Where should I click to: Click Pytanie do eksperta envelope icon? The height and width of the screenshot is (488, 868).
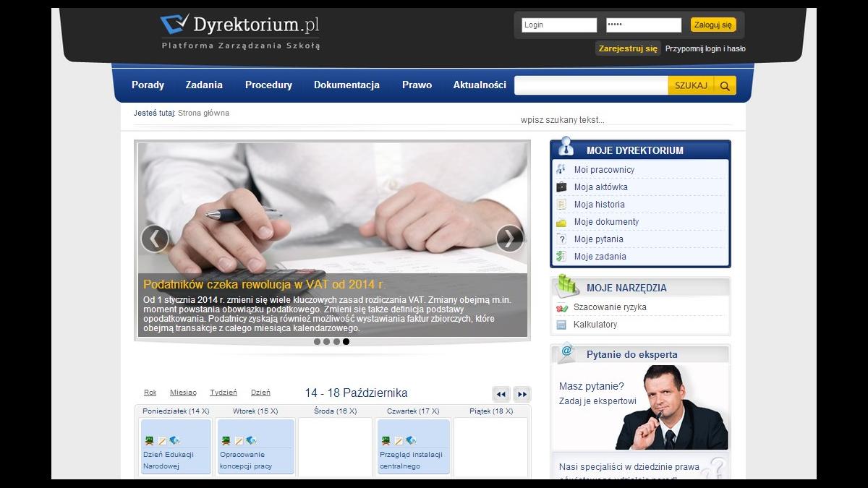[566, 353]
